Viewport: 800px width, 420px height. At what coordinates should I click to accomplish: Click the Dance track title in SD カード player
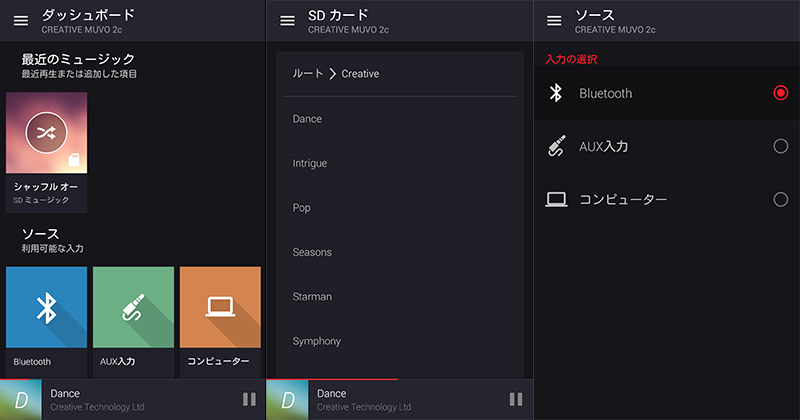click(x=332, y=393)
